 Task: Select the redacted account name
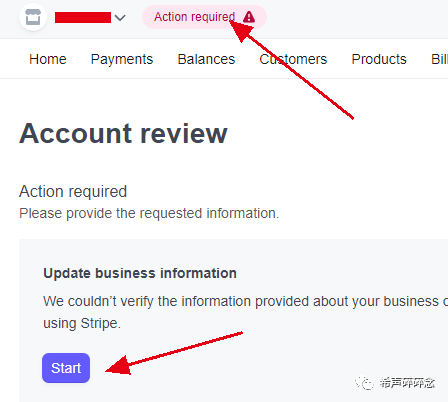(83, 17)
